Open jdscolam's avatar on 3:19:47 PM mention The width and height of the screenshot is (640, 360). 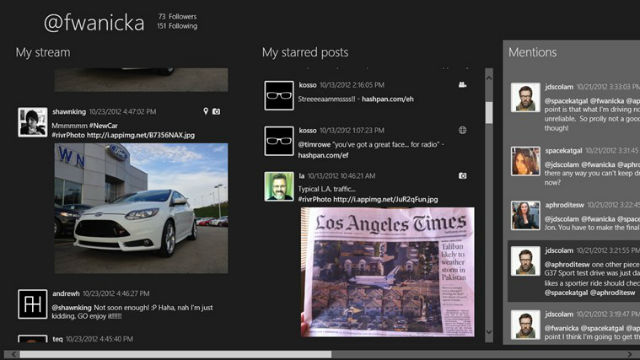[x=525, y=324]
